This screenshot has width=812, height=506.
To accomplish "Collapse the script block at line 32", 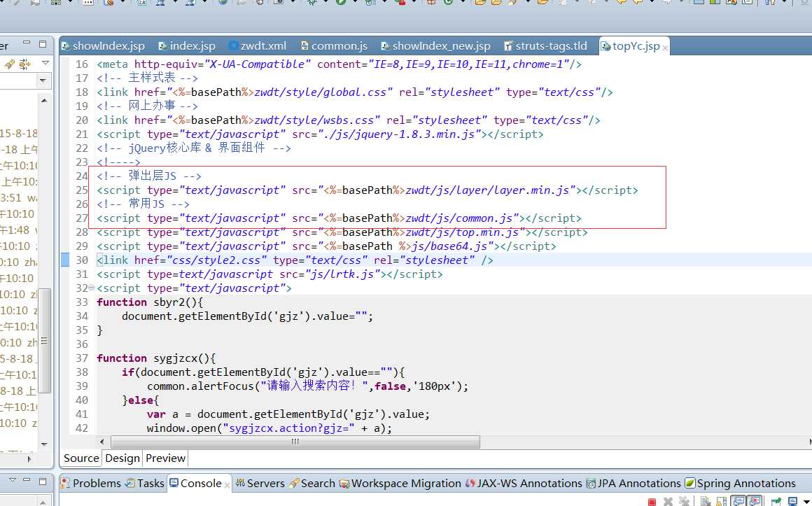I will [91, 288].
